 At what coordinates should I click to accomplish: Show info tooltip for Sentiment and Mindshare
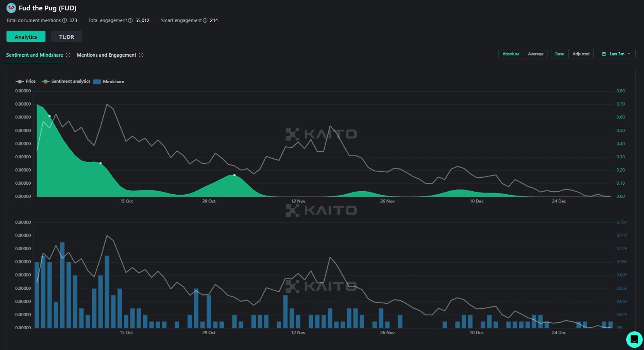68,55
